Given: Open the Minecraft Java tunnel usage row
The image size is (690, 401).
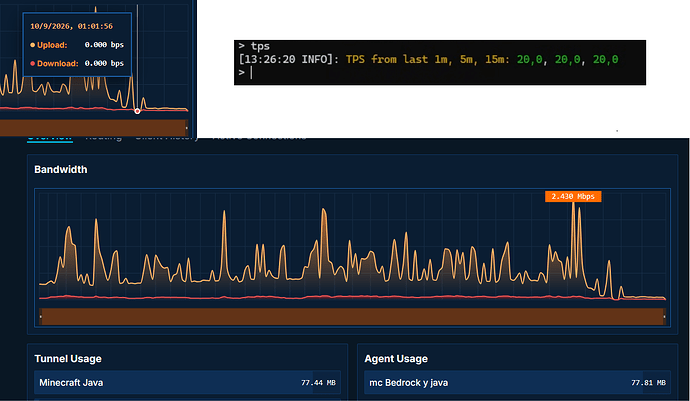Looking at the screenshot, I should pyautogui.click(x=187, y=383).
